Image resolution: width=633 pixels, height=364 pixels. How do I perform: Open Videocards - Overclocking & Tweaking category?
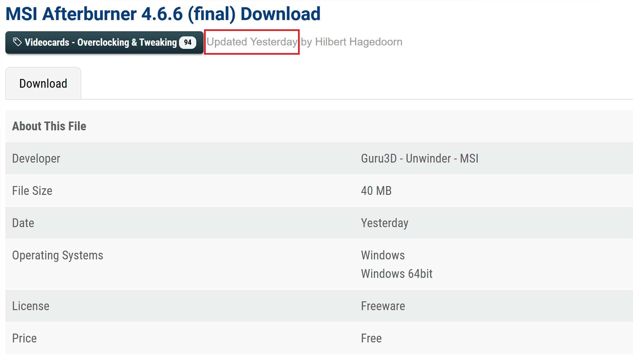(101, 42)
